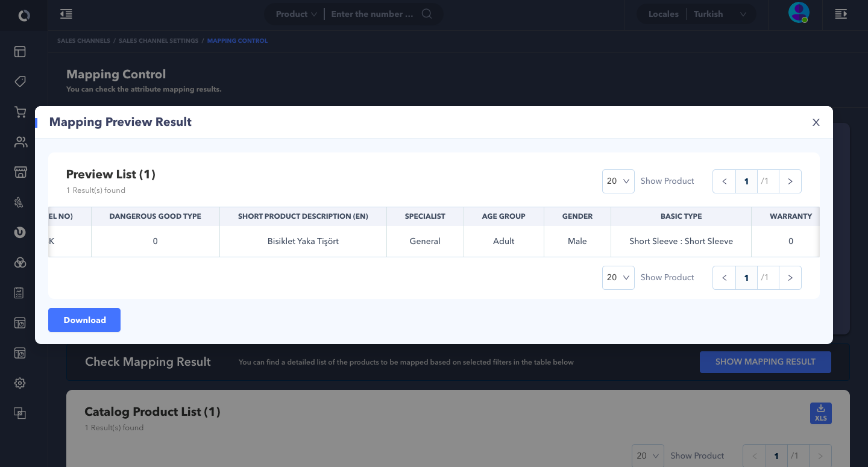The width and height of the screenshot is (868, 467).
Task: Click the settings gear in sidebar
Action: tap(20, 383)
